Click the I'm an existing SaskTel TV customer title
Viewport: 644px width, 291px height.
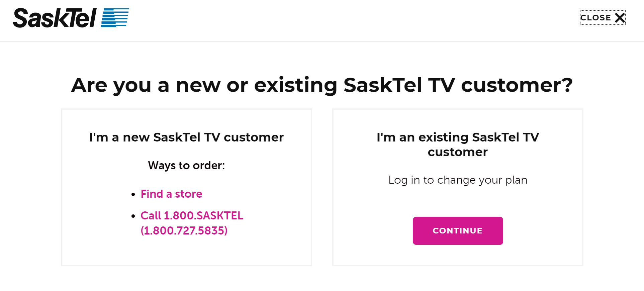[458, 144]
